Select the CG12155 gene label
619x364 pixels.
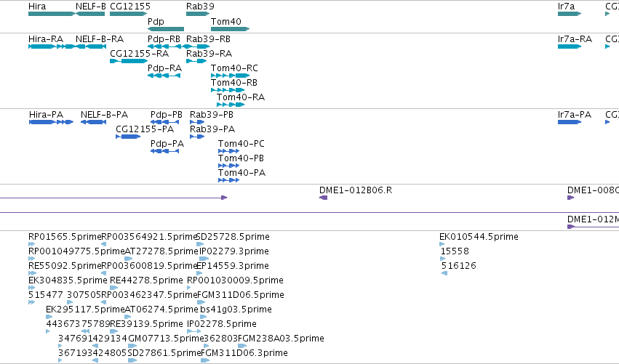pos(130,7)
